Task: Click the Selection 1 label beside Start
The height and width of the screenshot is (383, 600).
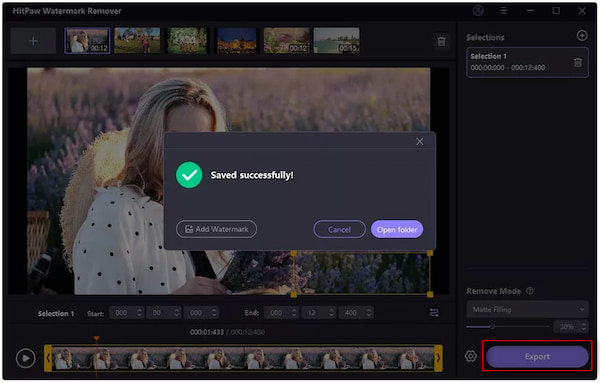Action: pos(56,313)
